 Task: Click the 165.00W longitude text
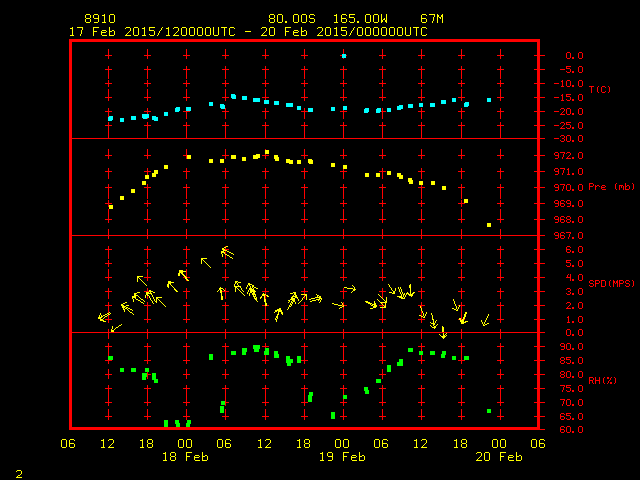point(371,19)
